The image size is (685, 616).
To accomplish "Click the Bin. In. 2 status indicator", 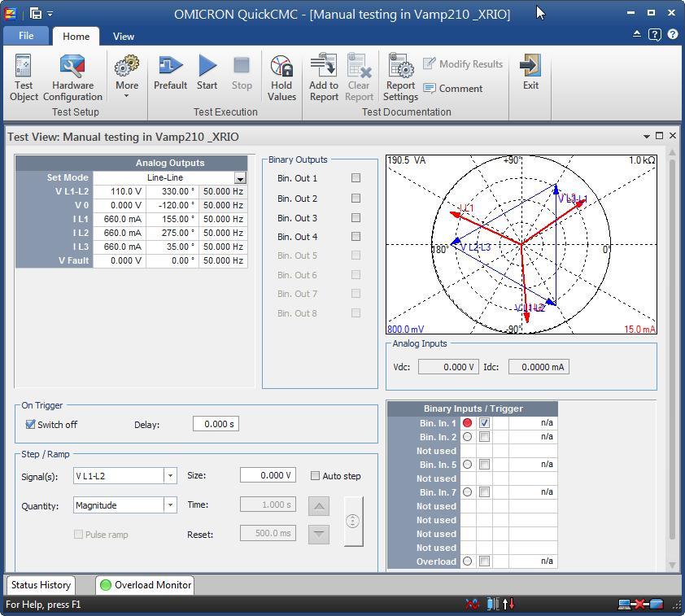I will tap(468, 436).
